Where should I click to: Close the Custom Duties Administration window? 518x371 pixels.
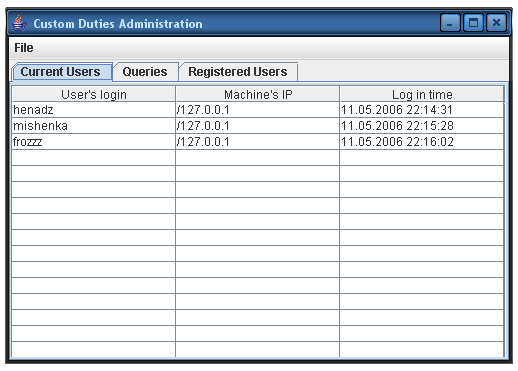[496, 23]
